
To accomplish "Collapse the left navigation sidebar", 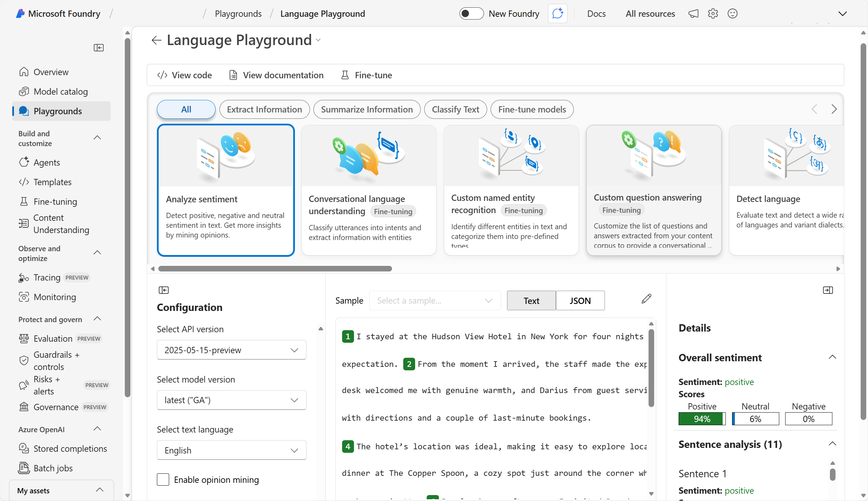I will click(99, 48).
